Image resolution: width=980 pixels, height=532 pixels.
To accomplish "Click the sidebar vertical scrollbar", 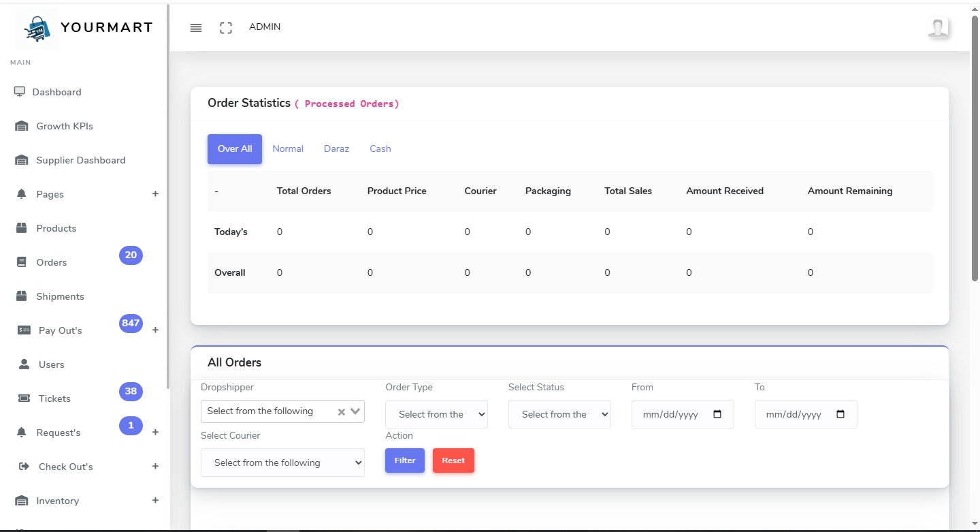I will pos(167,198).
